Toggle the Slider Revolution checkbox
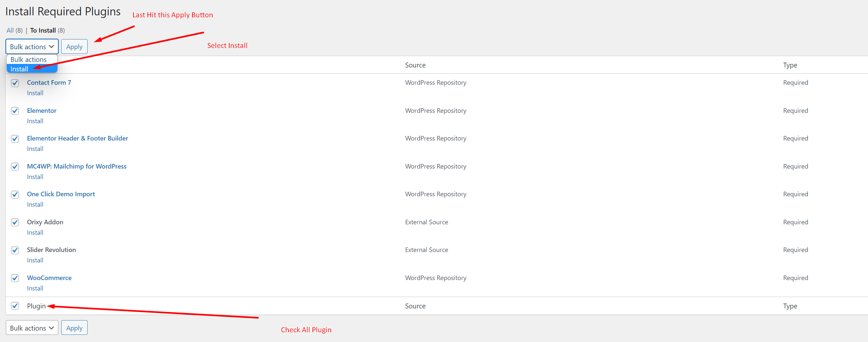This screenshot has width=868, height=342. pos(15,250)
